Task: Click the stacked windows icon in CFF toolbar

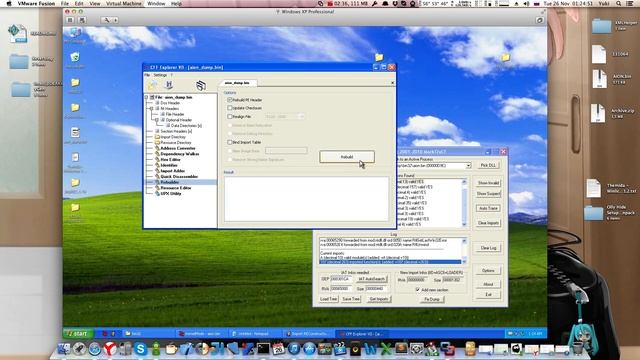Action: point(200,85)
